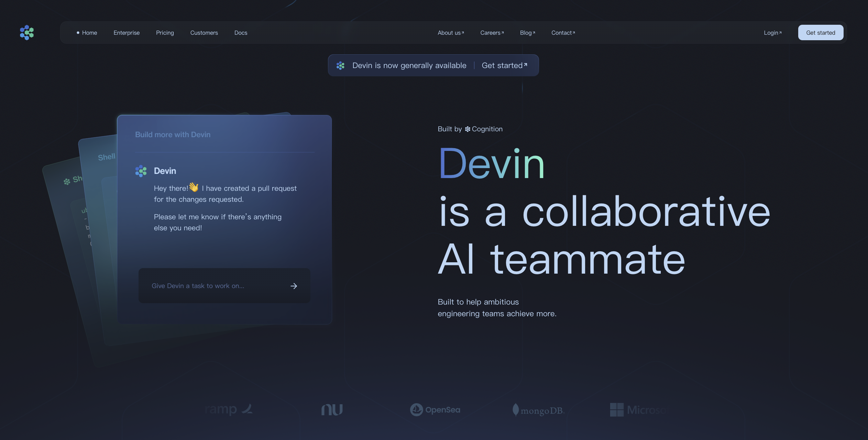868x440 pixels.
Task: Click the 'is a collaborative' headline line
Action: click(604, 211)
